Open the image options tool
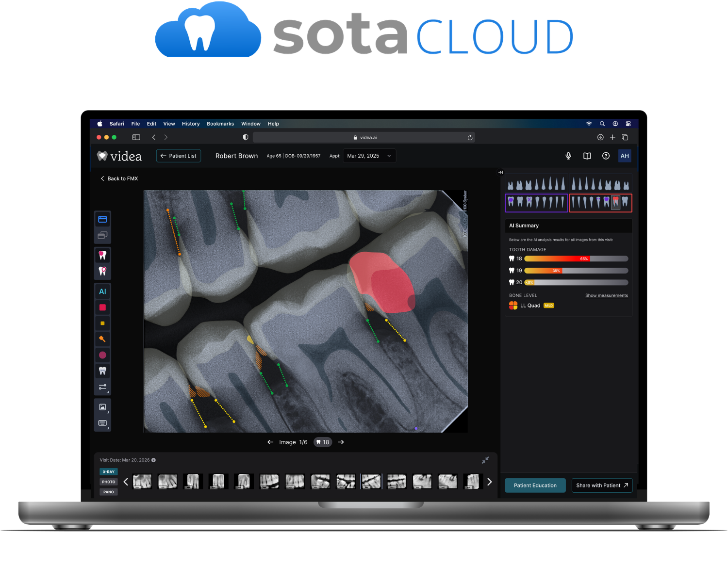Screen dimensions: 728x582 point(102,407)
